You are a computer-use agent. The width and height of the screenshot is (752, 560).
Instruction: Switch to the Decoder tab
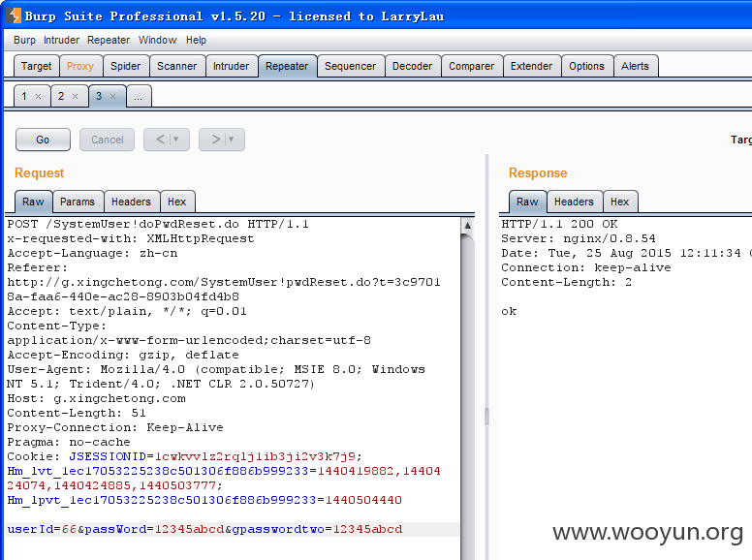tap(413, 66)
